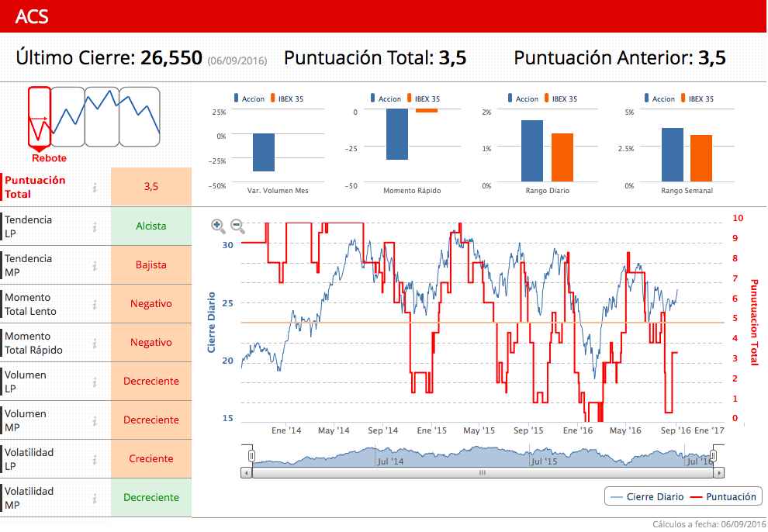Click the Decreciente value for Volatilidad MP
The width and height of the screenshot is (768, 532).
coord(150,497)
